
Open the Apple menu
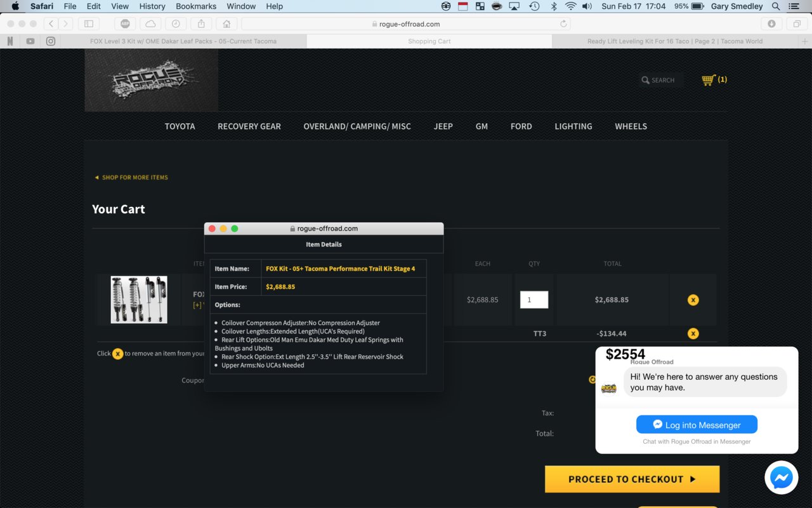pyautogui.click(x=15, y=6)
